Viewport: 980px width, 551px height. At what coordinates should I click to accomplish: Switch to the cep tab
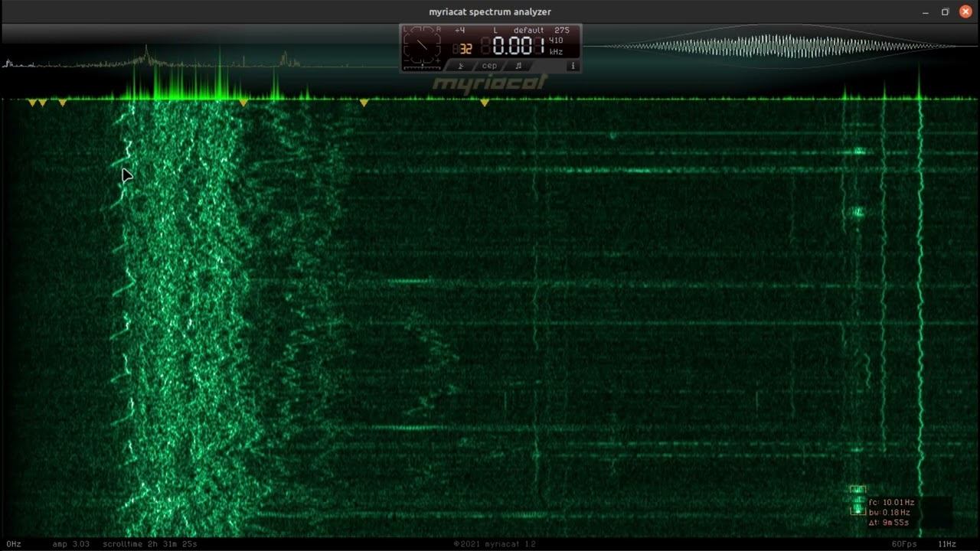pyautogui.click(x=490, y=66)
